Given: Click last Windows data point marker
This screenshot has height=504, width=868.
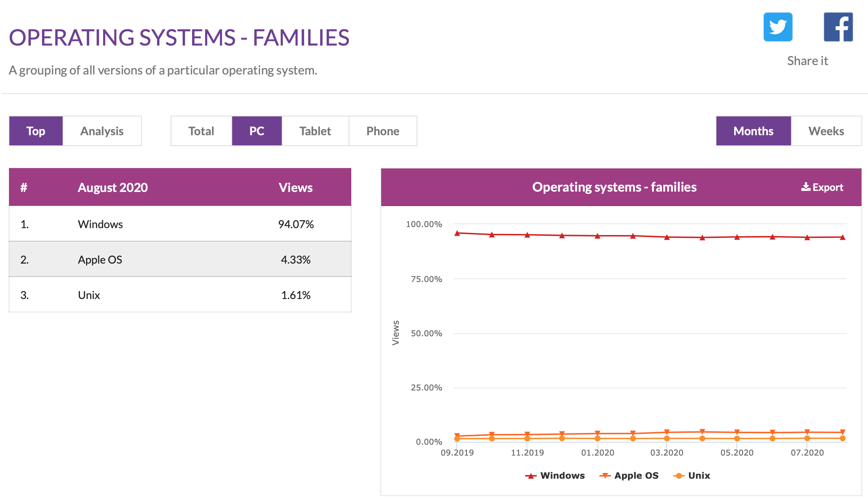Looking at the screenshot, I should pyautogui.click(x=842, y=238).
